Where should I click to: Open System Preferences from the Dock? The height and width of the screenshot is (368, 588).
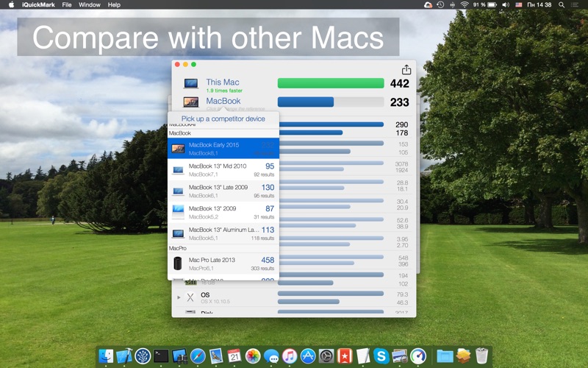[x=326, y=355]
